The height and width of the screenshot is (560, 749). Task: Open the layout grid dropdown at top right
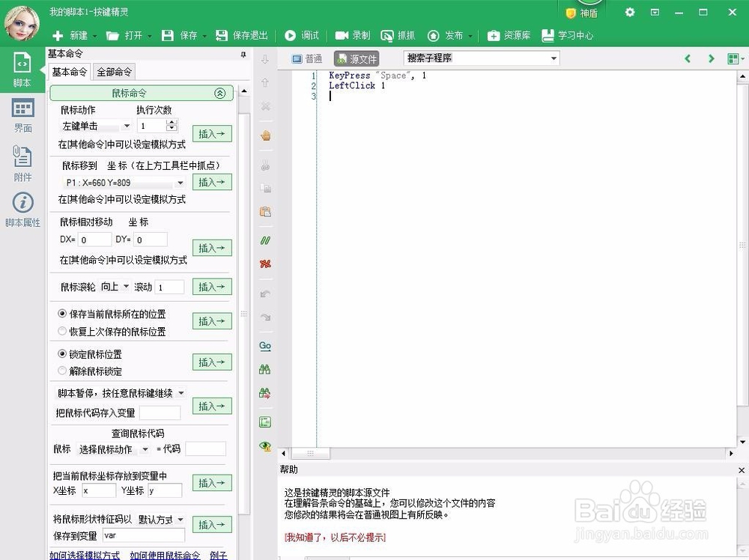(x=736, y=58)
